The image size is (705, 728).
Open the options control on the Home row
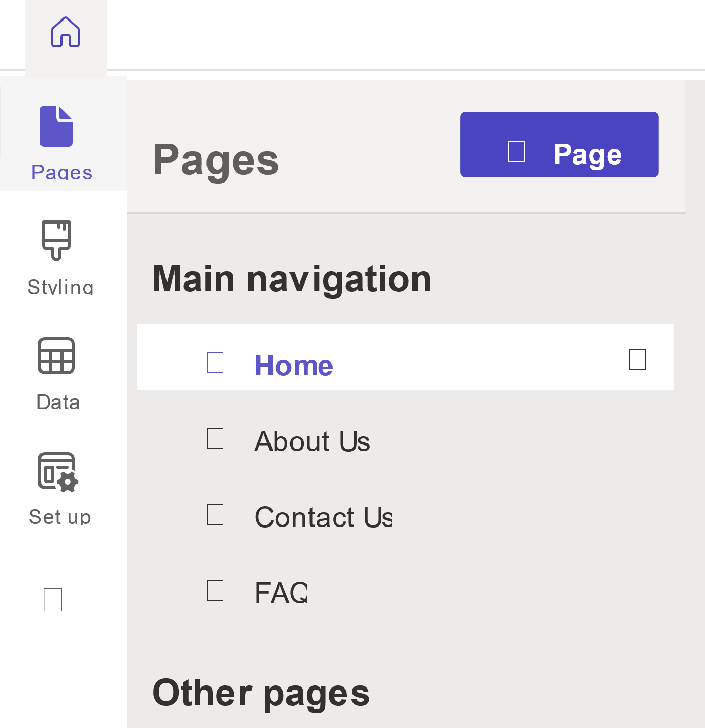(x=637, y=360)
